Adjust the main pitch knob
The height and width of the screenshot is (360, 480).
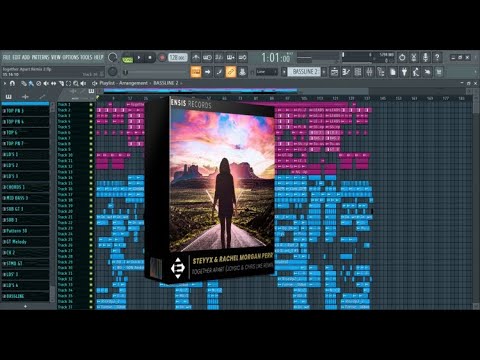click(113, 72)
